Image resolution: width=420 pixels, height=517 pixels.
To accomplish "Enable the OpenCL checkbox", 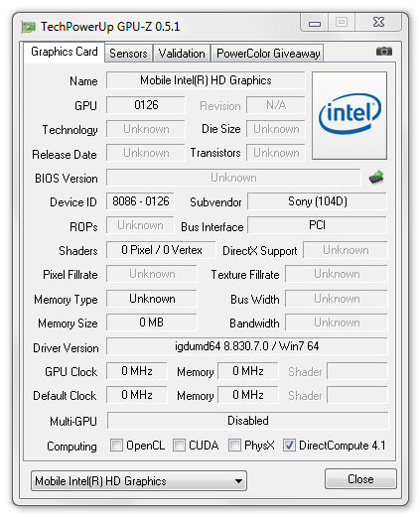I will [116, 446].
